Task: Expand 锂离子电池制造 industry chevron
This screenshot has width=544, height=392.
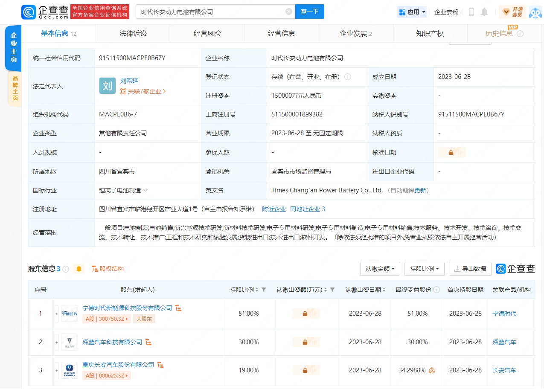Action: (145, 190)
